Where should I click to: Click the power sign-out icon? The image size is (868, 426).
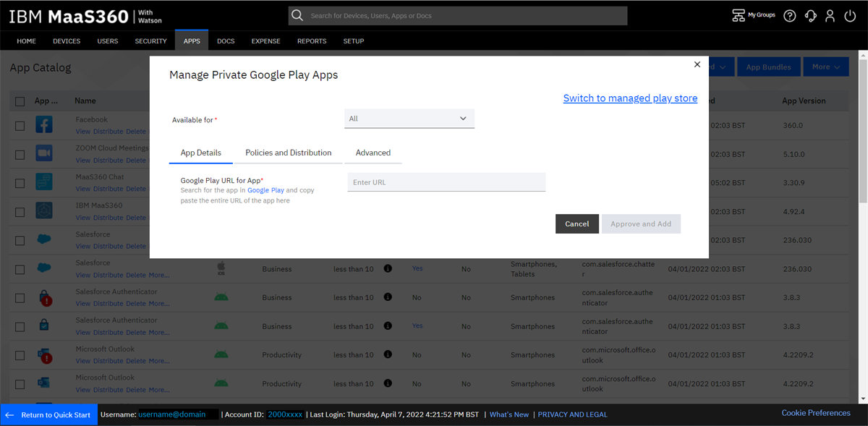point(850,15)
